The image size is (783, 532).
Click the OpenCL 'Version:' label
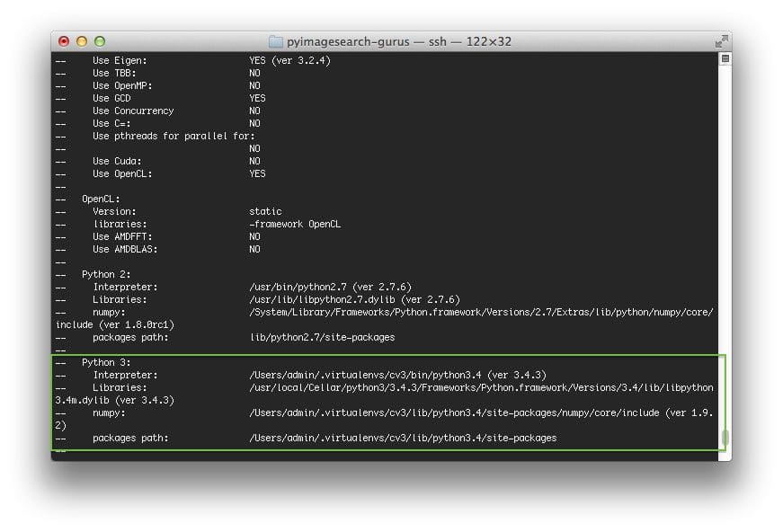pos(114,211)
